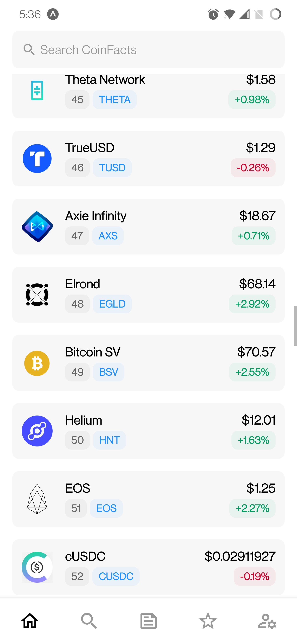
Task: Open the account settings tab
Action: tap(267, 620)
